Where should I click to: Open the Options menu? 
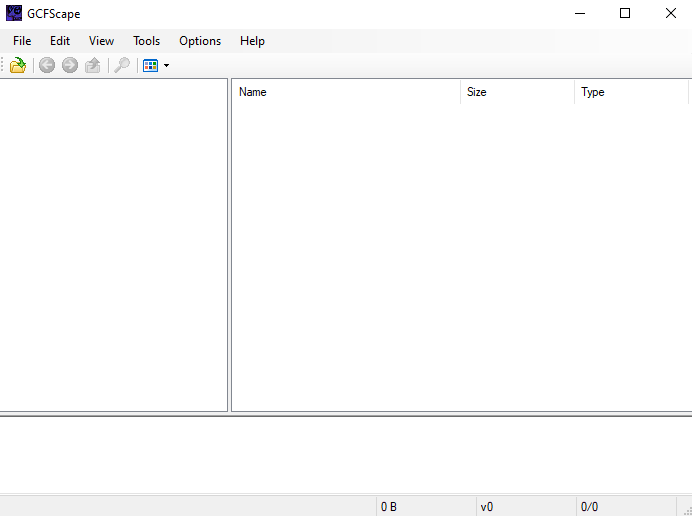coord(200,41)
